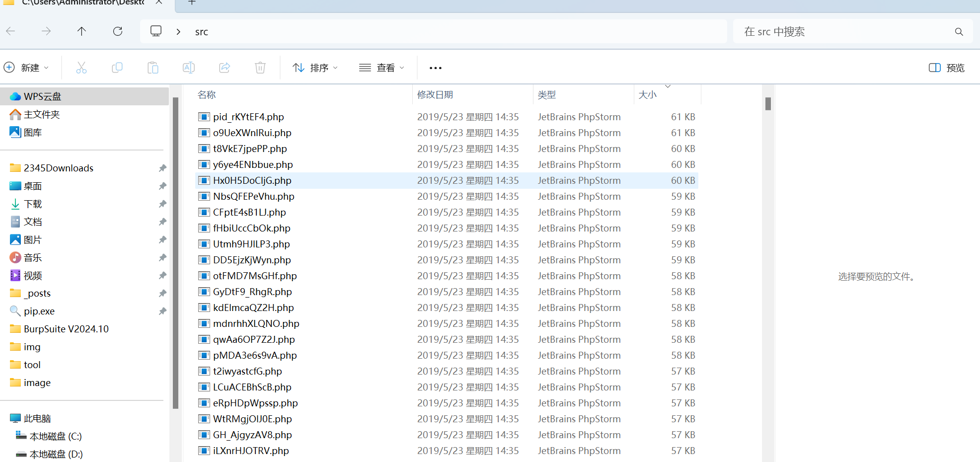Go up one directory level
This screenshot has width=980, height=462.
[x=82, y=31]
